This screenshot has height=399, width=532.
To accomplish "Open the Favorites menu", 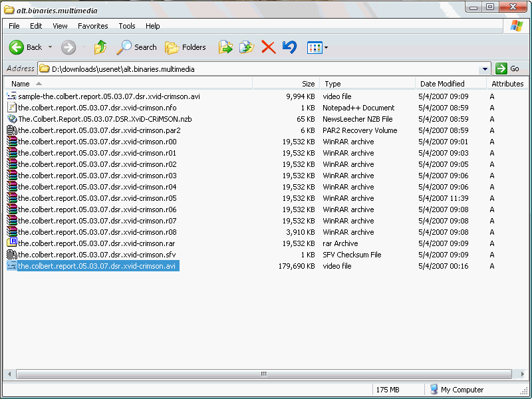I will pos(93,26).
